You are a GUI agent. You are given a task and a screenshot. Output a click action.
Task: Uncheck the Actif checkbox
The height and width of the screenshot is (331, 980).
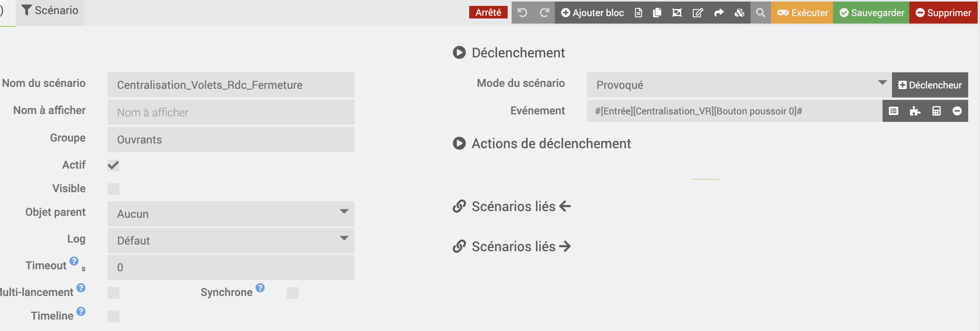114,165
